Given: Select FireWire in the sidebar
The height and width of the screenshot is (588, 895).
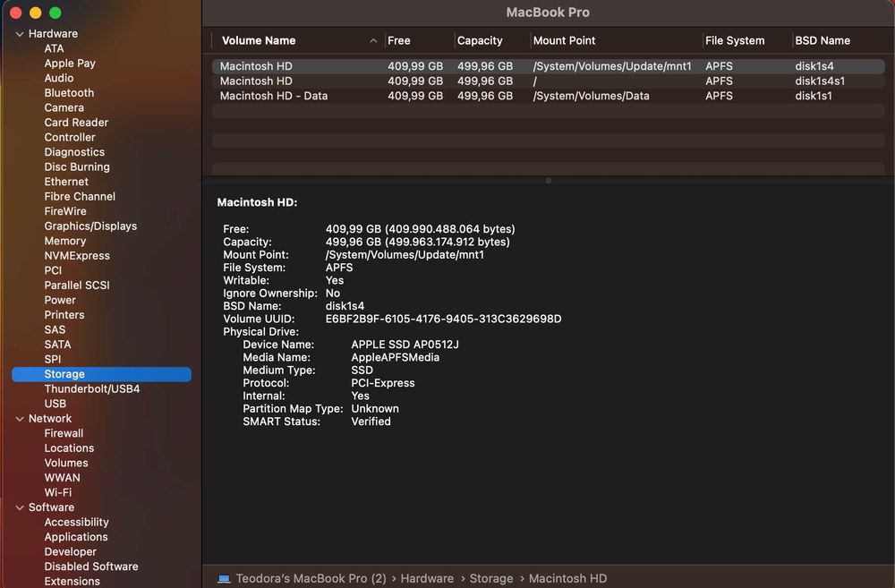Looking at the screenshot, I should point(65,212).
